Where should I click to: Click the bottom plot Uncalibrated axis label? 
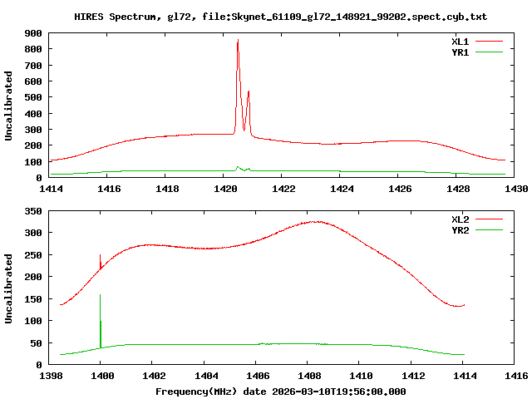coord(8,288)
